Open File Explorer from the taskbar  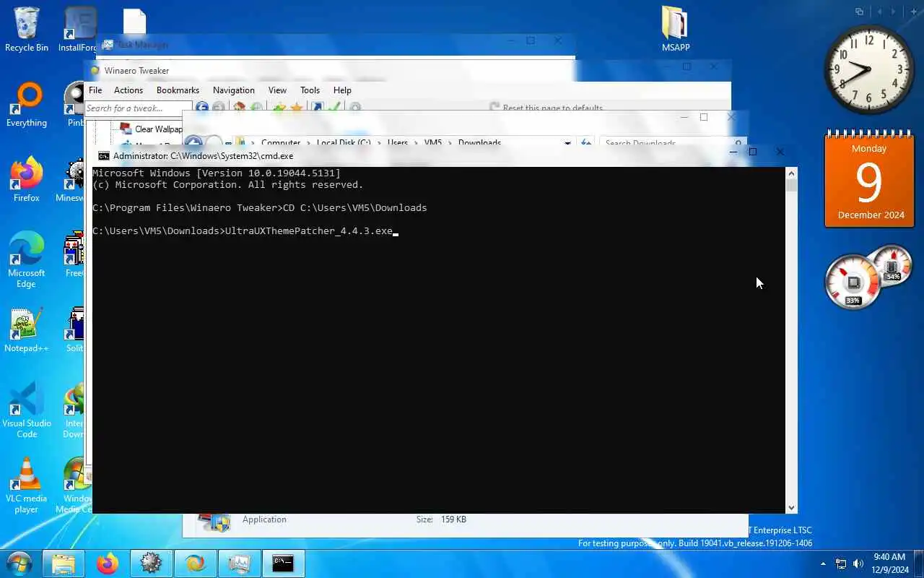point(64,564)
